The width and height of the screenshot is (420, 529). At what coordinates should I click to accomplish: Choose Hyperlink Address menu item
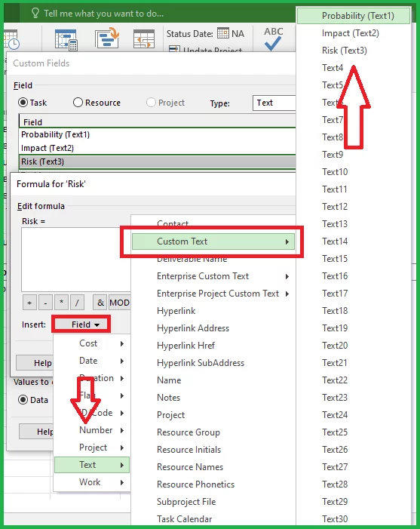click(x=213, y=328)
